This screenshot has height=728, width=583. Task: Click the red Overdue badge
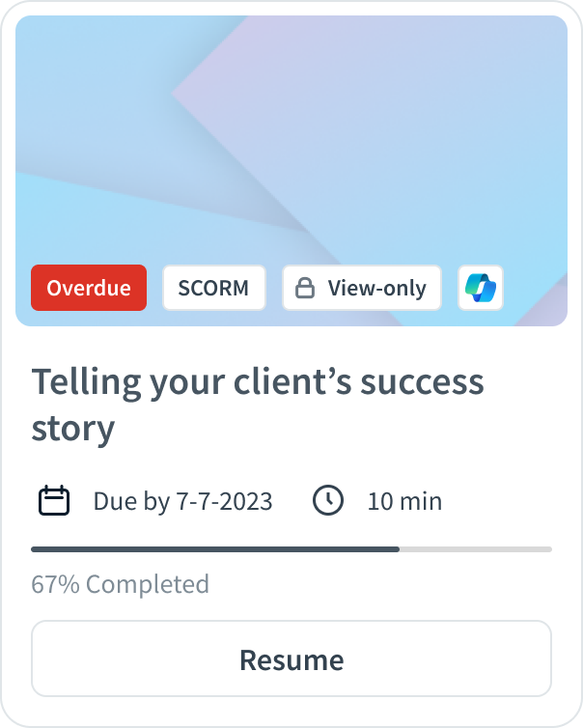[x=89, y=288]
